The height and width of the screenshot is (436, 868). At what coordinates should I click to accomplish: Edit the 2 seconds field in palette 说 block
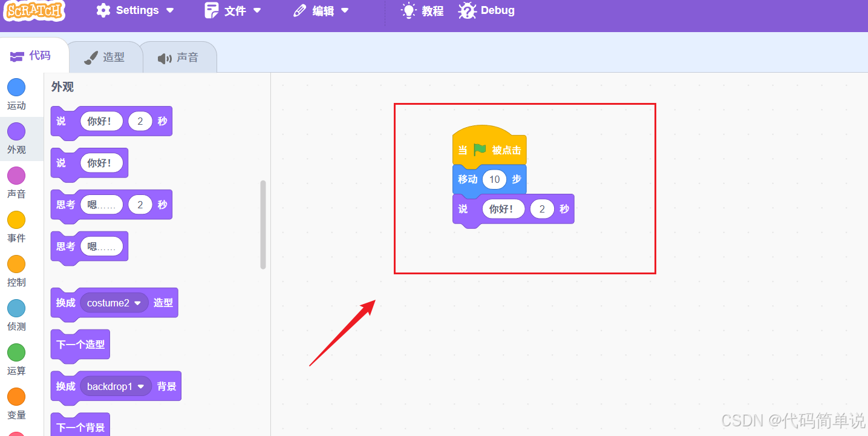140,121
